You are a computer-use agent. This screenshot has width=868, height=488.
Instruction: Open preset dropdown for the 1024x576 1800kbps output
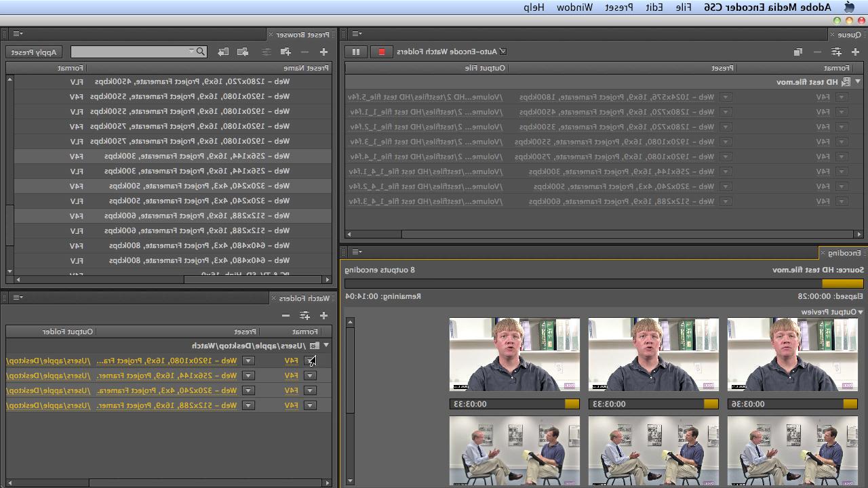(726, 97)
